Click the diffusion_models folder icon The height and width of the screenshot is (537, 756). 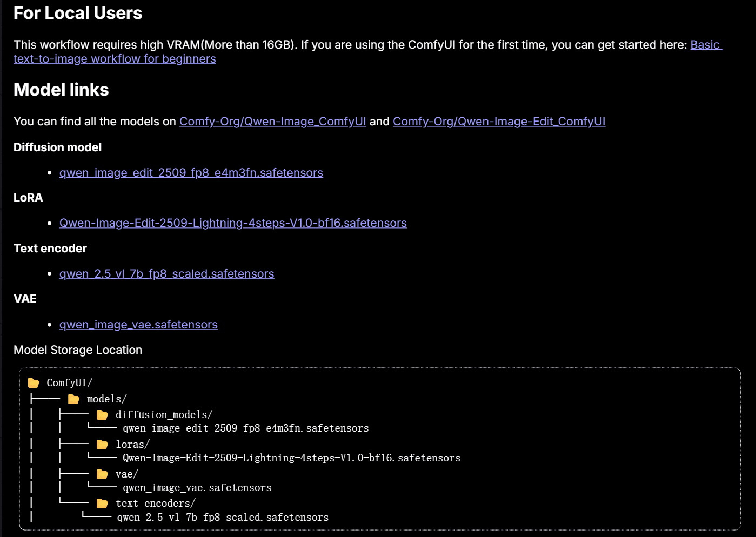pyautogui.click(x=102, y=415)
